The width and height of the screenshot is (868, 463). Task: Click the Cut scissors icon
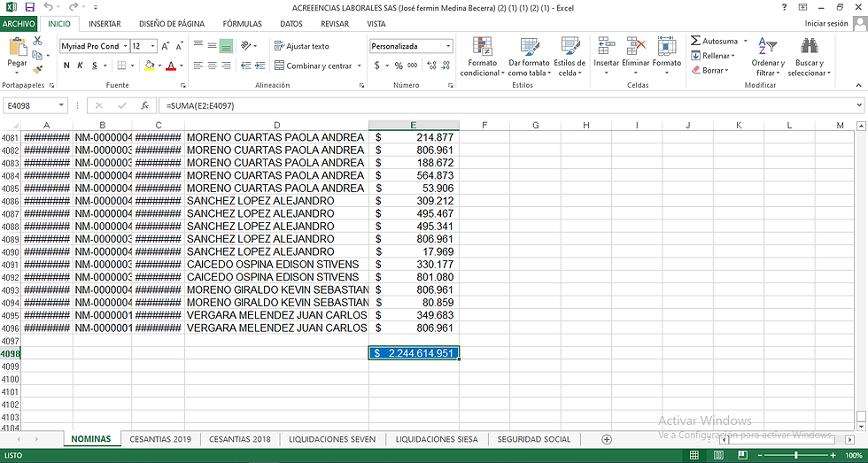[37, 41]
